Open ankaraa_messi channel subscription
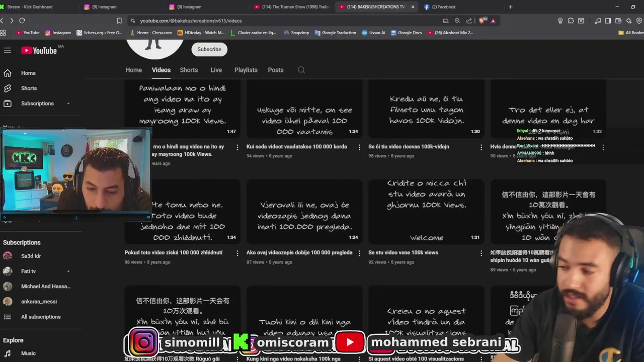 pos(41,302)
